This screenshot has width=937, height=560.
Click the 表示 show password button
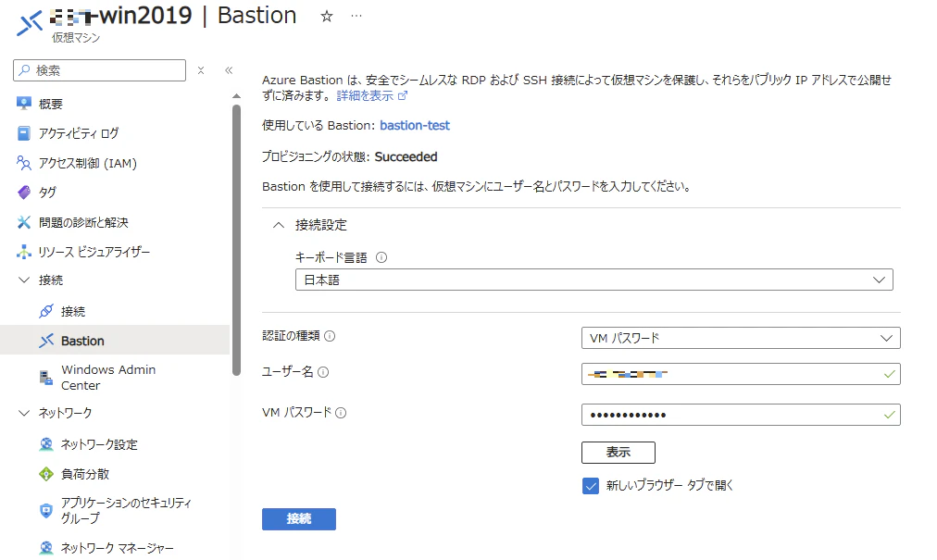pos(618,453)
